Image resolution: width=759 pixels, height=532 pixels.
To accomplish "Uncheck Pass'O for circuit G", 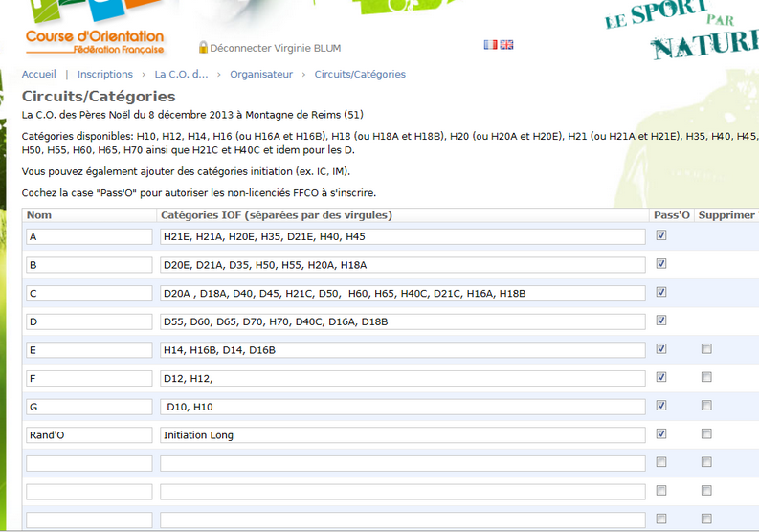I will [x=661, y=406].
